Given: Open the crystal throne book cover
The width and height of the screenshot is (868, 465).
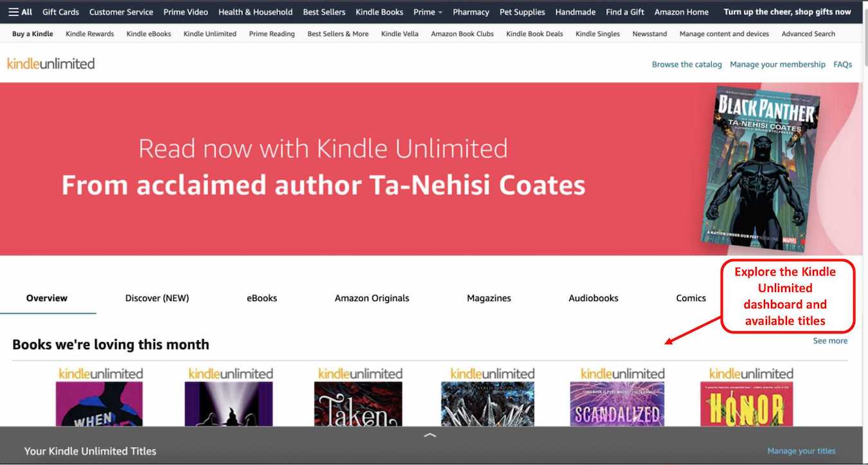Looking at the screenshot, I should point(487,404).
